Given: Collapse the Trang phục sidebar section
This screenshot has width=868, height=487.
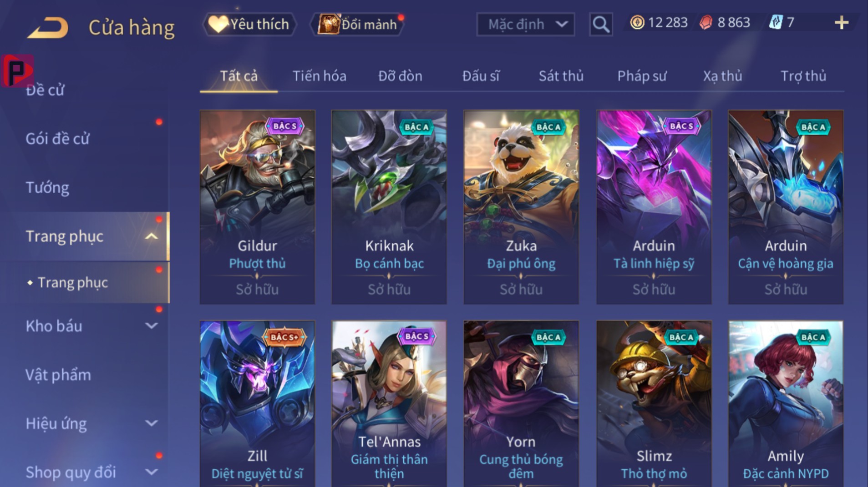Looking at the screenshot, I should click(151, 236).
